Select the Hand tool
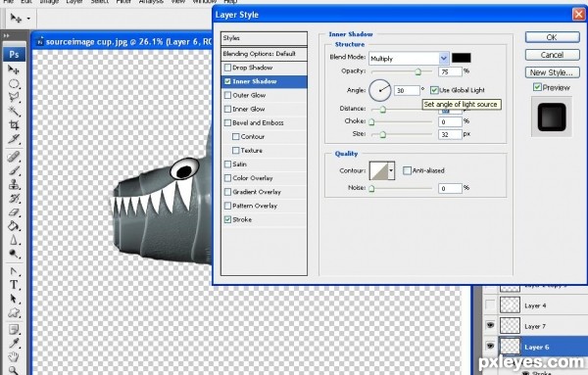The width and height of the screenshot is (588, 375). click(14, 356)
